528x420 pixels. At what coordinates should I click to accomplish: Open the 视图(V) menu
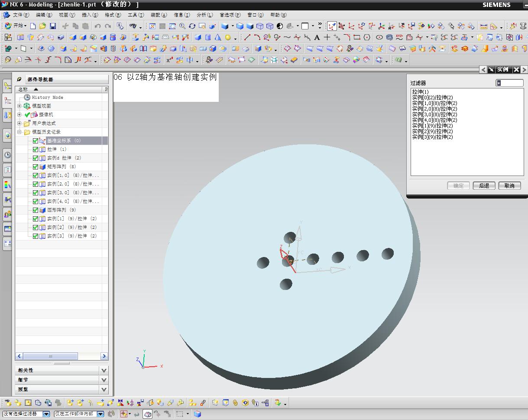pyautogui.click(x=67, y=15)
